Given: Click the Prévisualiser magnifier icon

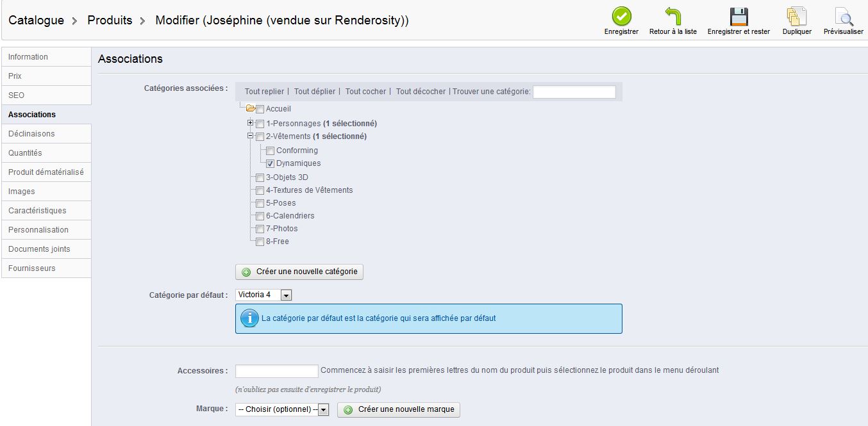Looking at the screenshot, I should click(843, 16).
